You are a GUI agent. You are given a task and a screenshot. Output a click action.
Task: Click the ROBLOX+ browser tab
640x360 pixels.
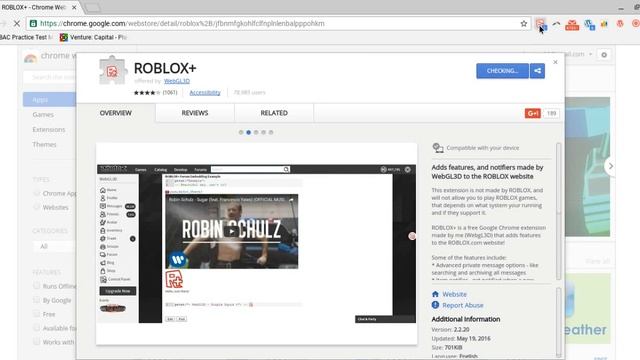(x=39, y=7)
